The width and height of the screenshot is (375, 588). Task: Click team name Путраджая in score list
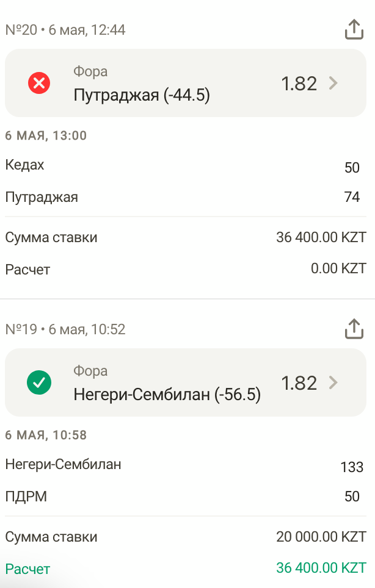coord(42,197)
